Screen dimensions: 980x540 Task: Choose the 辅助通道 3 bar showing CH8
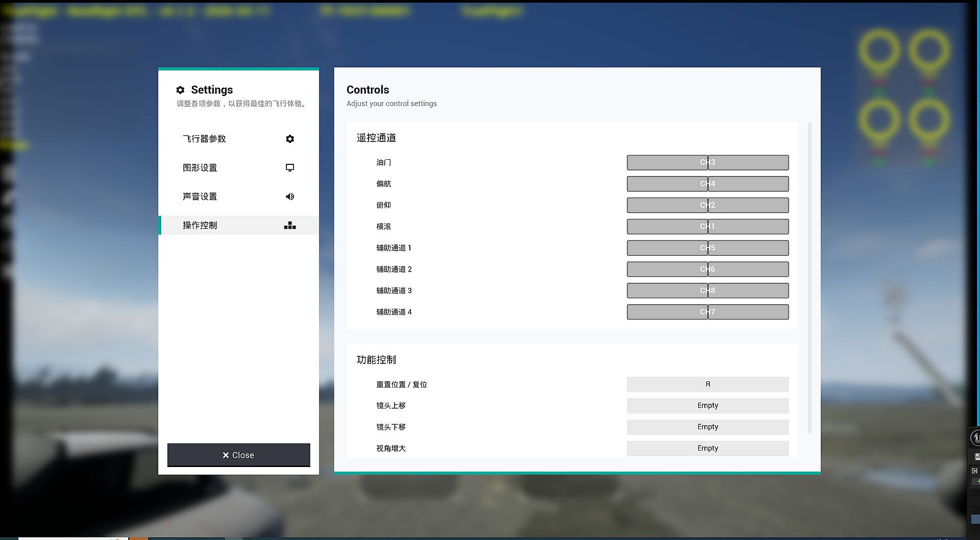(x=707, y=290)
